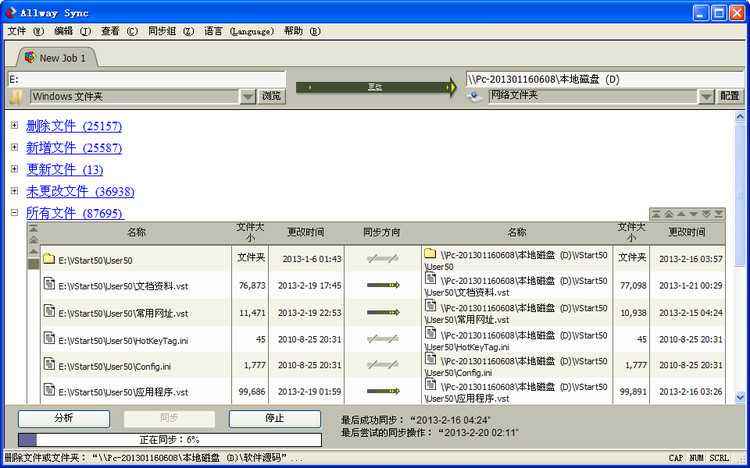The width and height of the screenshot is (750, 468).
Task: Click the 同步方向 column header
Action: 382,233
